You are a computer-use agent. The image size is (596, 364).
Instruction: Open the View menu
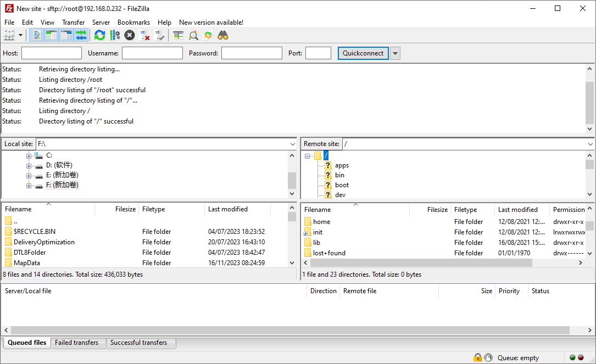point(47,23)
